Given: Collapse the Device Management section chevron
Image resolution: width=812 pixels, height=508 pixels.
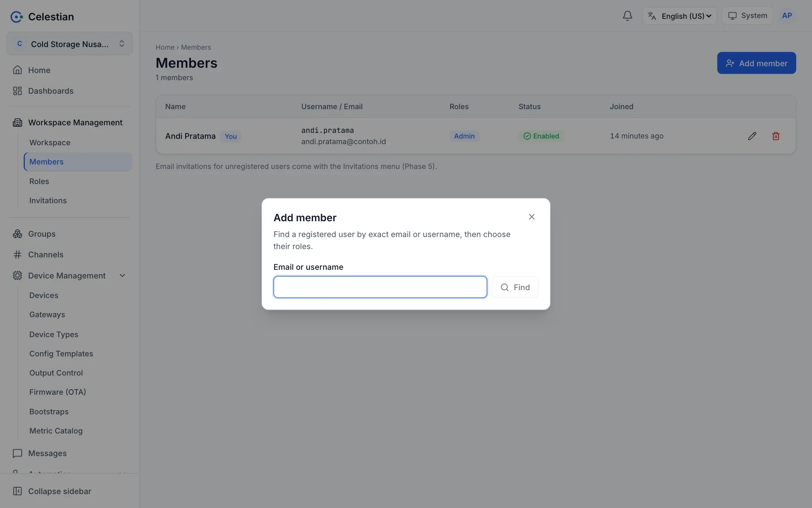Looking at the screenshot, I should tap(122, 275).
